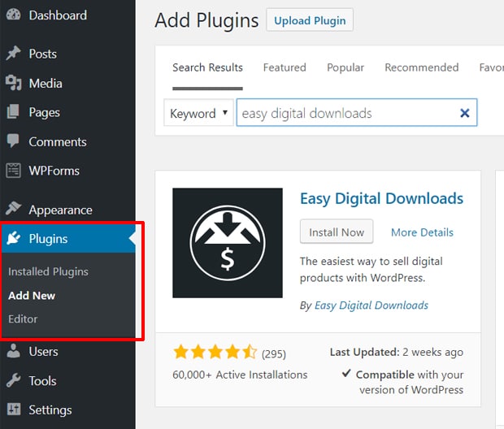The height and width of the screenshot is (429, 504).
Task: Open the Appearance menu item
Action: pyautogui.click(x=67, y=210)
